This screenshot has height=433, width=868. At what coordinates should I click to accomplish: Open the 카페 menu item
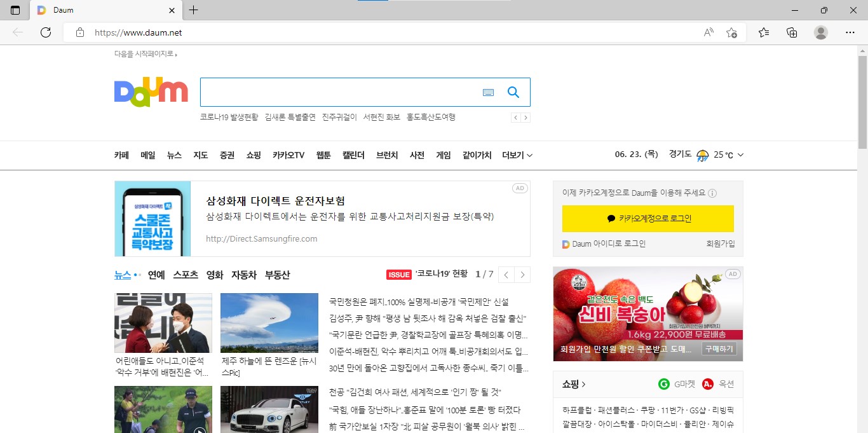pyautogui.click(x=121, y=155)
